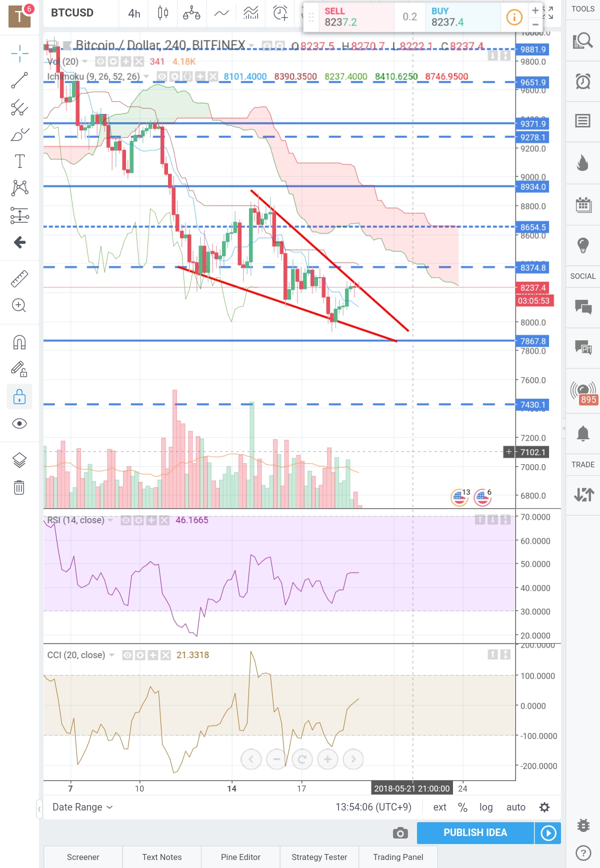Expand the CCI (20, close) dropdown arrow

click(111, 655)
